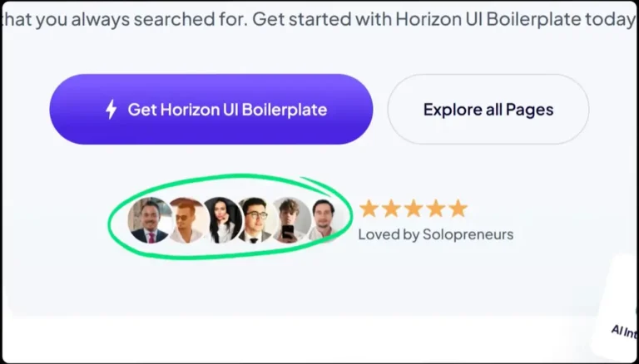
Task: Open the Explore all Pages button
Action: (488, 109)
